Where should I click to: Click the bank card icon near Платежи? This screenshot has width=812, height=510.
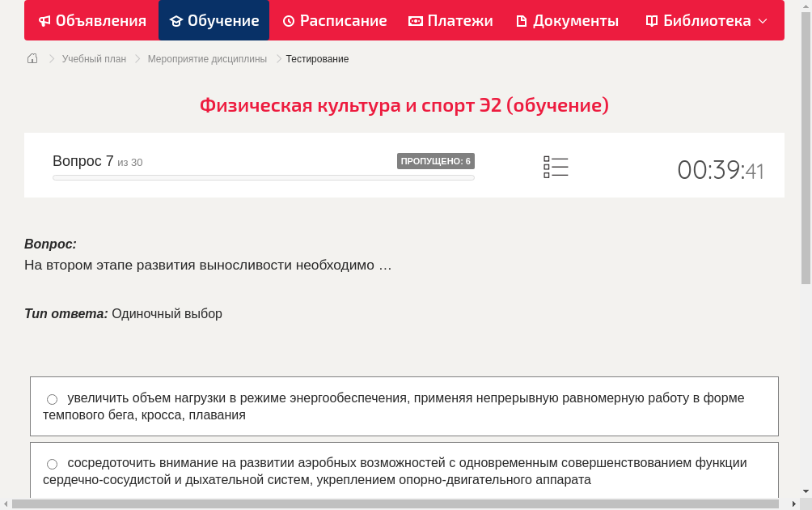tap(414, 20)
